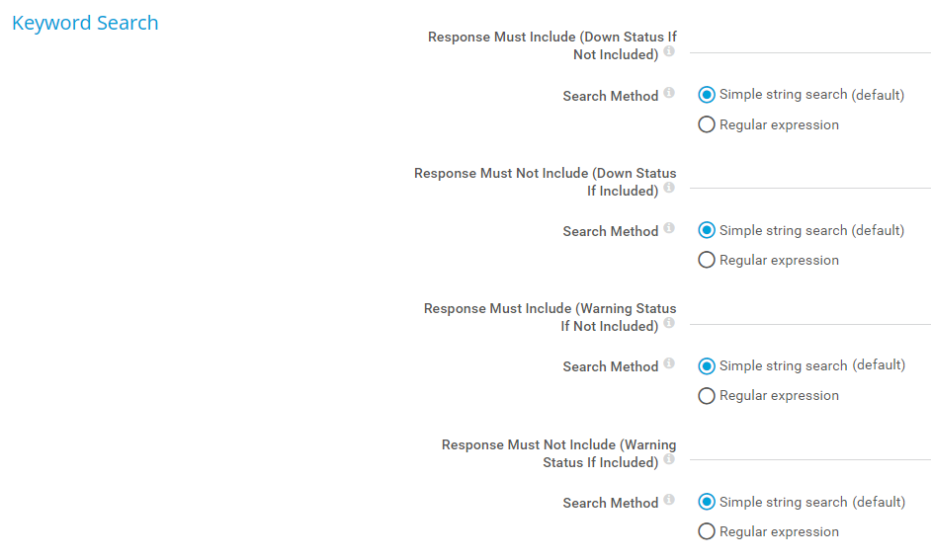Click info icon beside Response Must Not Include Warning Status
The width and height of the screenshot is (931, 560).
[x=669, y=459]
